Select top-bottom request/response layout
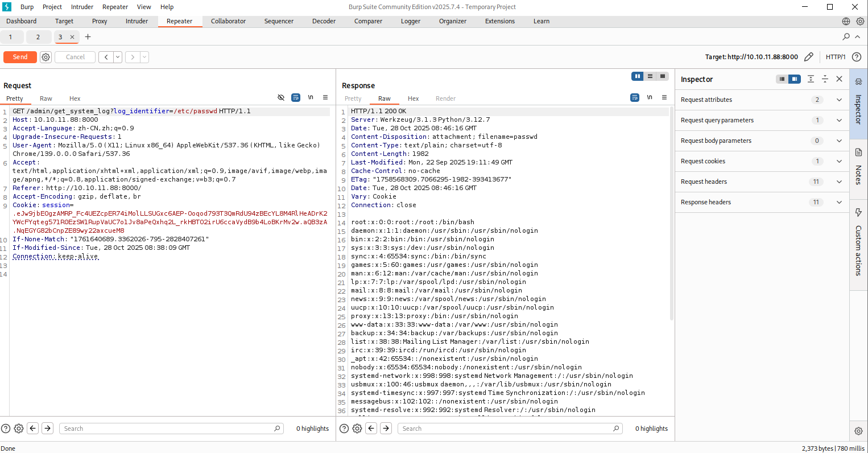Image resolution: width=868 pixels, height=453 pixels. [x=650, y=76]
